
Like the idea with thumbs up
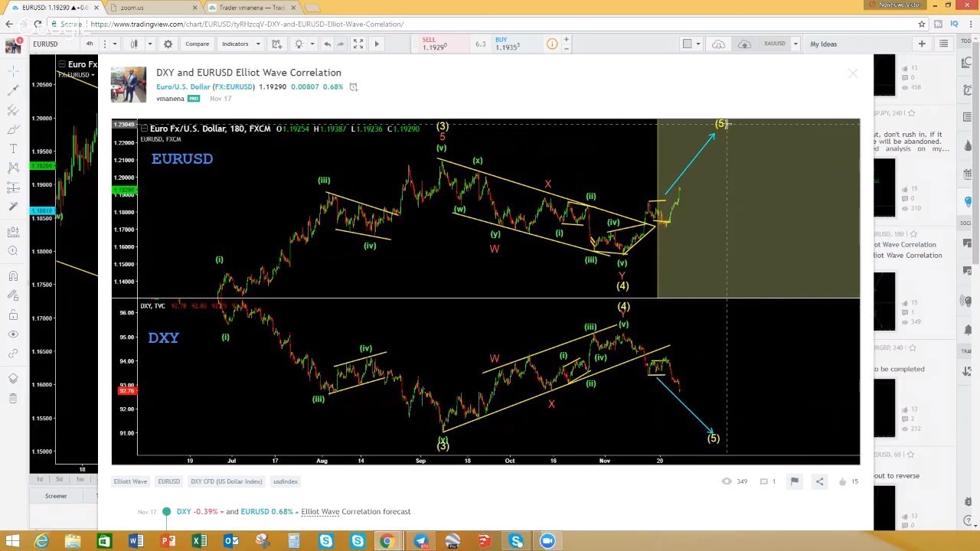point(843,481)
